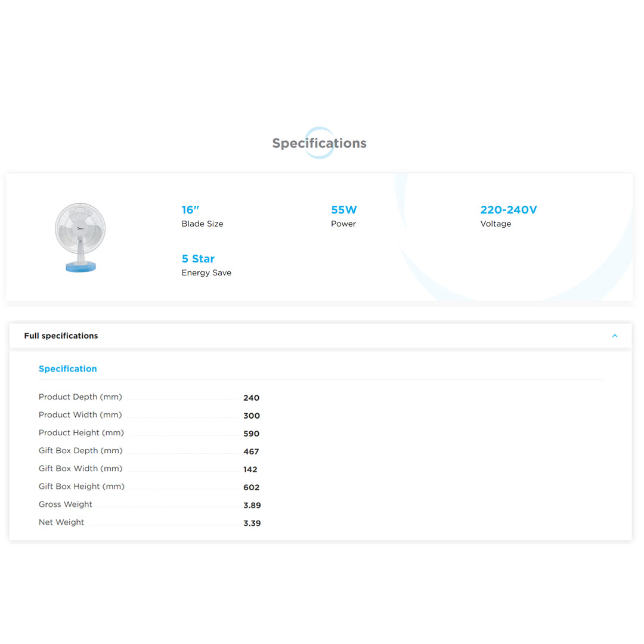Select the 16″ blade size value

coord(190,210)
